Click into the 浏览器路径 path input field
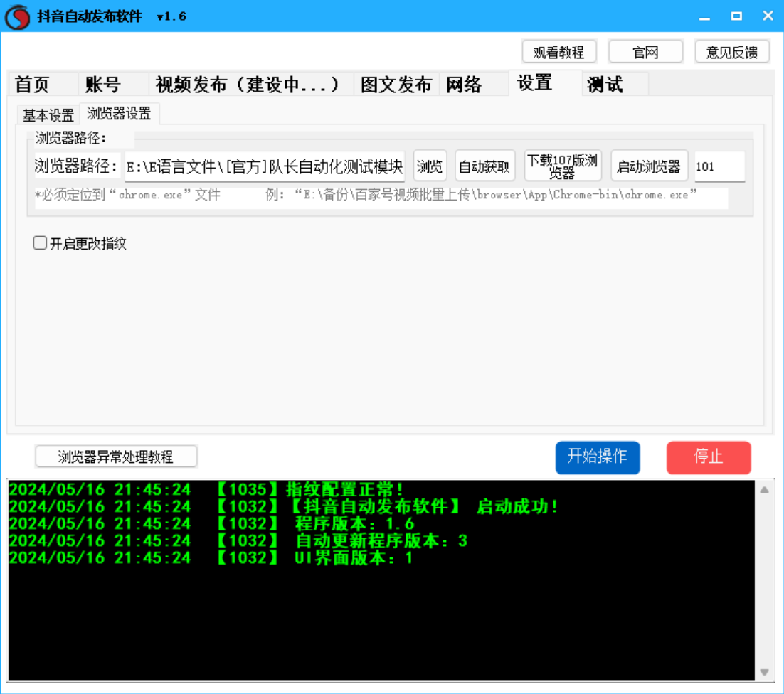Viewport: 784px width, 694px height. (x=265, y=166)
